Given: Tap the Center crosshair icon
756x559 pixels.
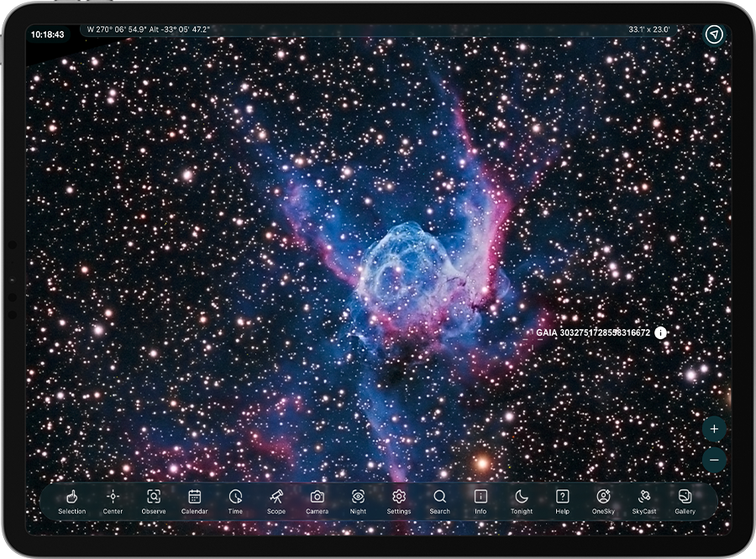Looking at the screenshot, I should coord(113,500).
